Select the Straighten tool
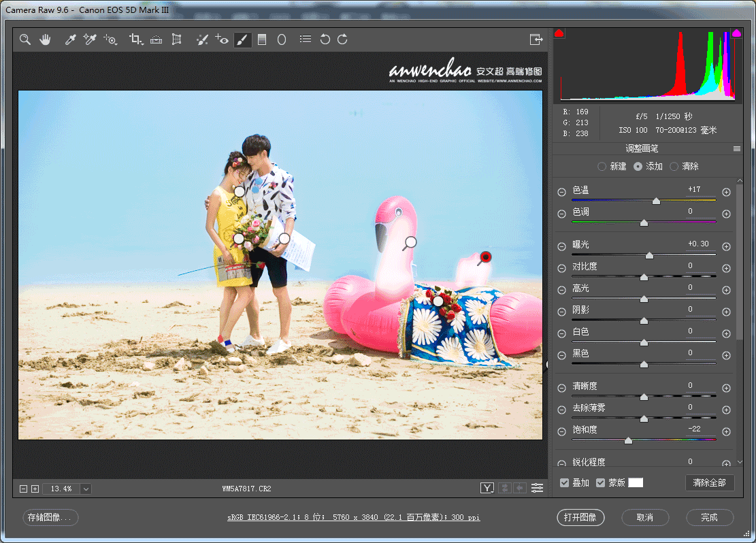756x543 pixels. tap(157, 39)
